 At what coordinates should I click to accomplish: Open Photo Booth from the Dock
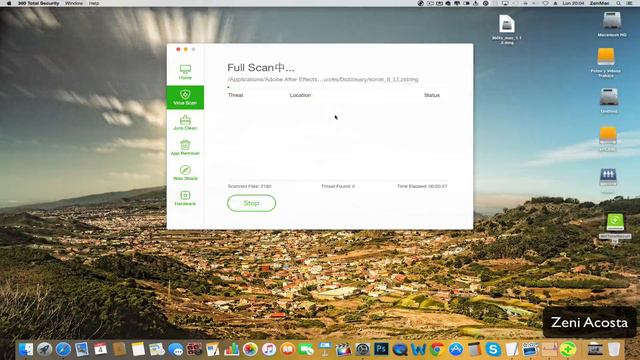[194, 349]
